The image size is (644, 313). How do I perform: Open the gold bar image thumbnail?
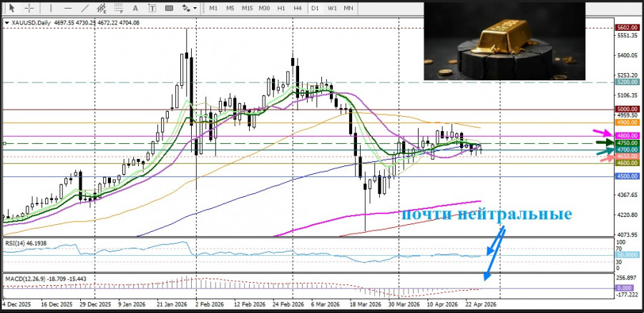click(x=504, y=41)
